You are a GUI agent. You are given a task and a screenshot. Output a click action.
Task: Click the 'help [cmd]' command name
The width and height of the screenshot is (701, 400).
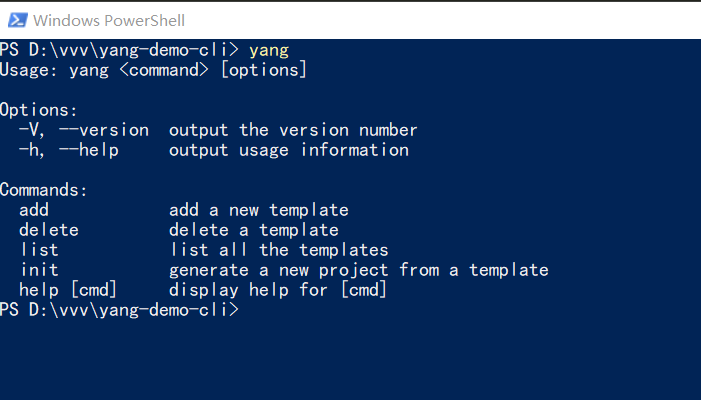[68, 290]
